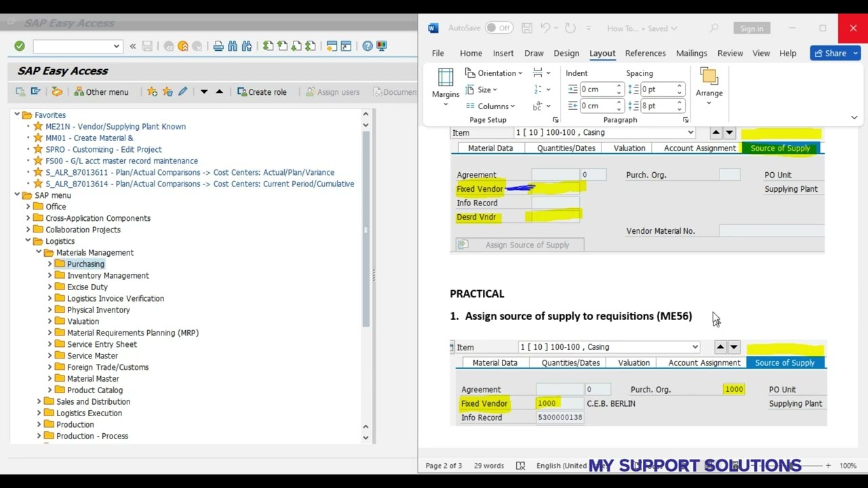The image size is (868, 488).
Task: Open the Arrange dropdown
Action: click(x=709, y=87)
